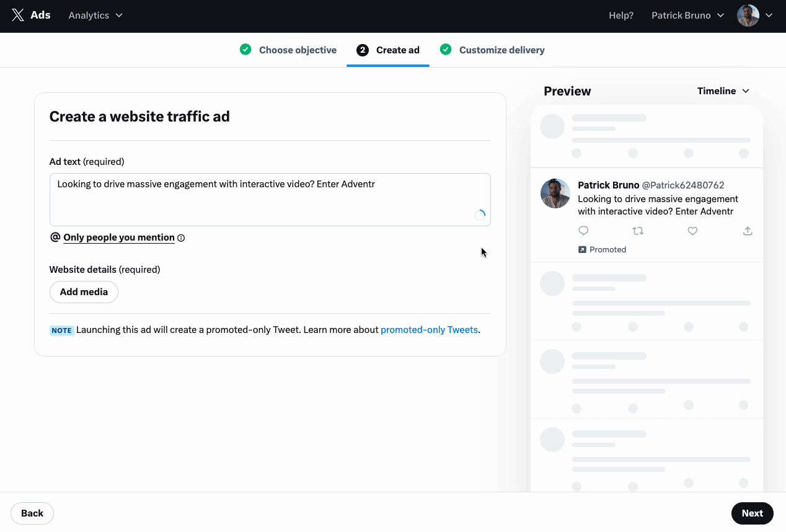786x532 pixels.
Task: Click the NOTE badge
Action: tap(61, 330)
